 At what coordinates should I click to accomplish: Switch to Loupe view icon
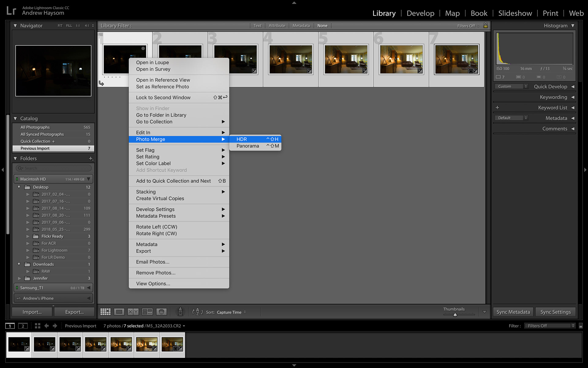119,312
